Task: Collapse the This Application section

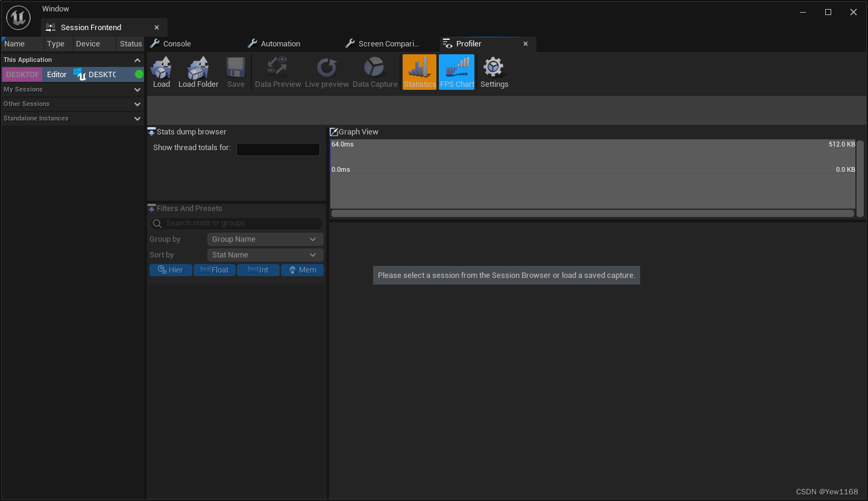Action: pos(137,60)
